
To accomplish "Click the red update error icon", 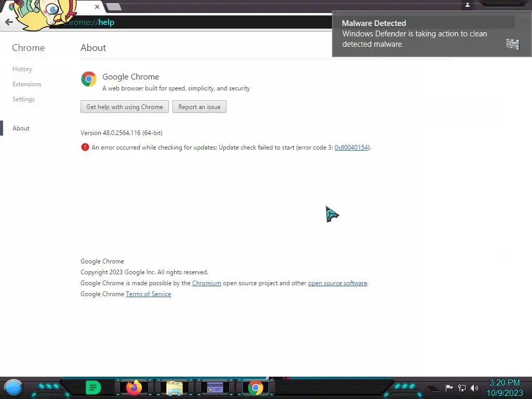I will click(x=85, y=147).
